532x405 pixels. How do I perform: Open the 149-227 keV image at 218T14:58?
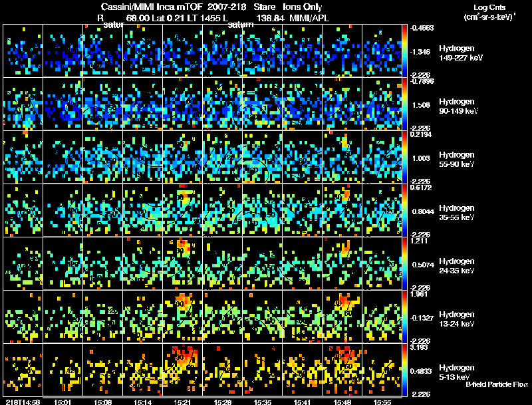[x=23, y=51]
